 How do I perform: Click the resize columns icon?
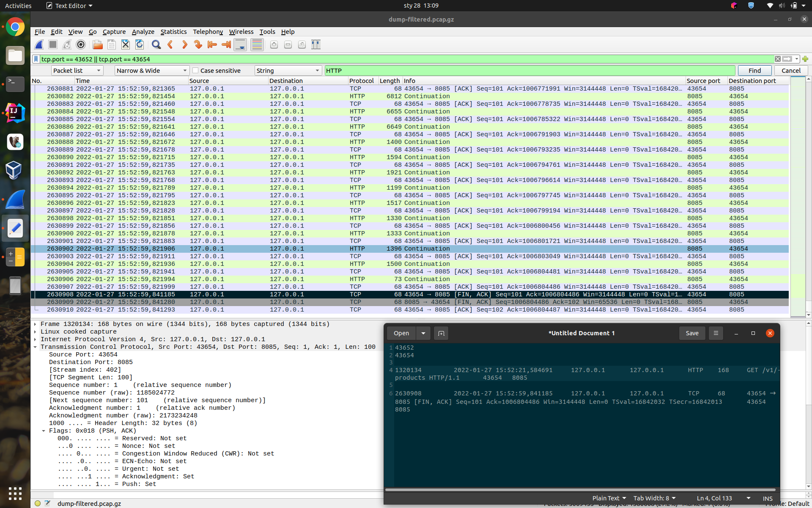click(316, 44)
